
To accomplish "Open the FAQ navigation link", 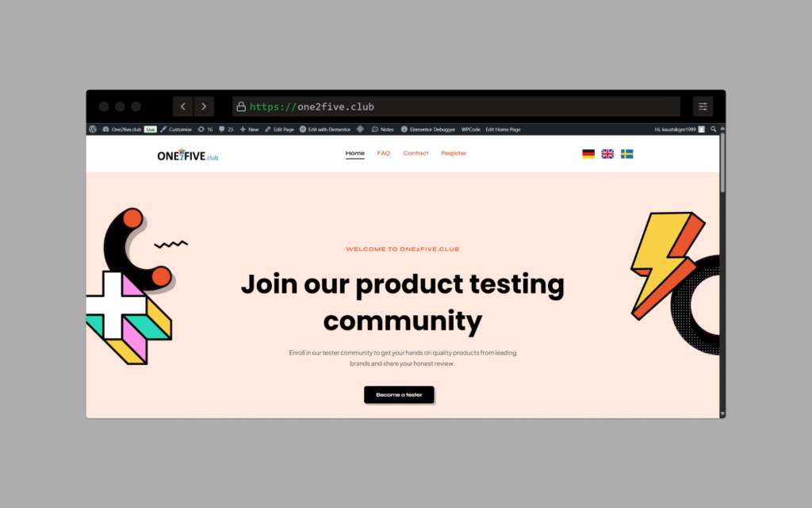I will pyautogui.click(x=384, y=153).
